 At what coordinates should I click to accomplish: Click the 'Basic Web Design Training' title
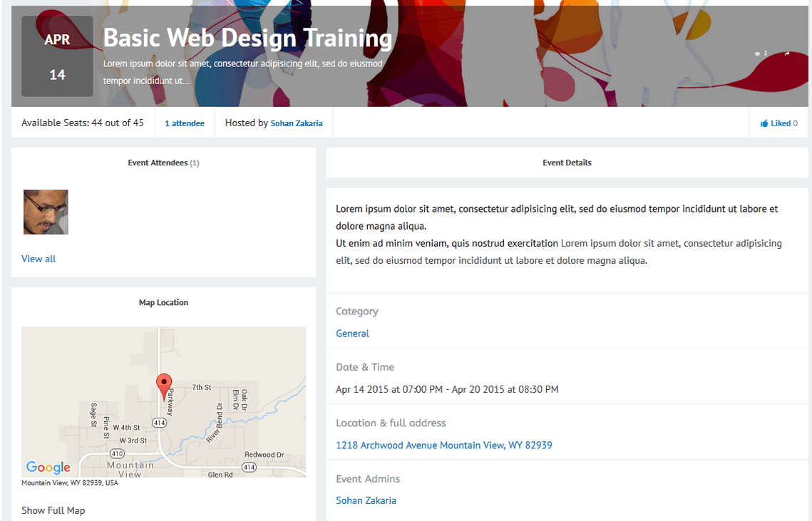247,38
